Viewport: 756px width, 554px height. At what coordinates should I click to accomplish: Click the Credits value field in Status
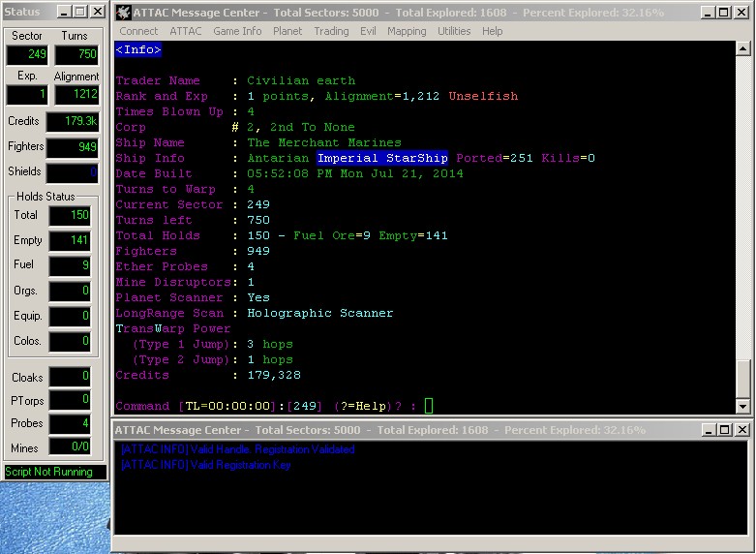[74, 122]
